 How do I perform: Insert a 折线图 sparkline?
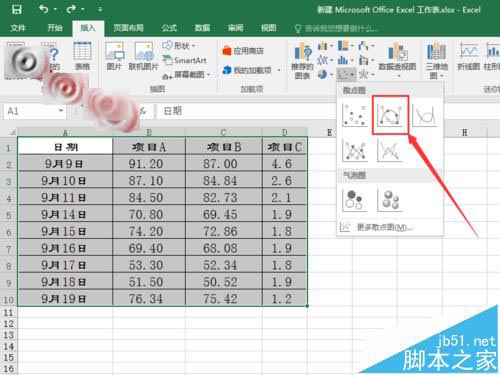469,57
